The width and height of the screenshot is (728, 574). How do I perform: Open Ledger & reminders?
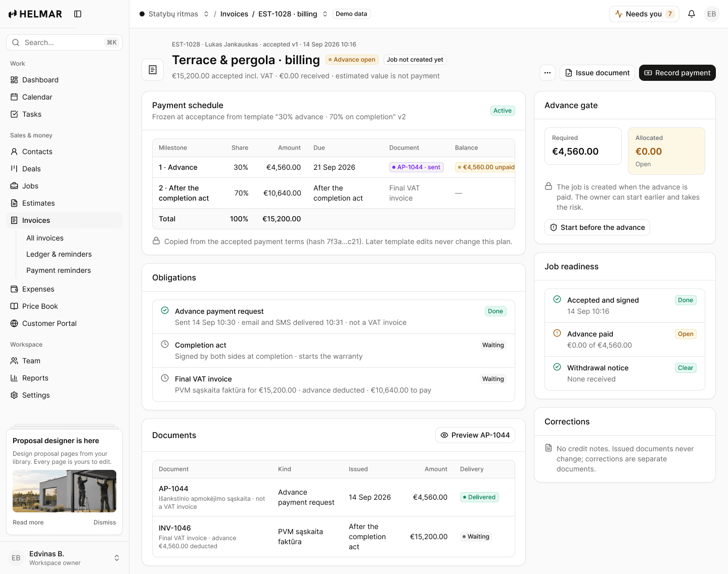pos(72,254)
